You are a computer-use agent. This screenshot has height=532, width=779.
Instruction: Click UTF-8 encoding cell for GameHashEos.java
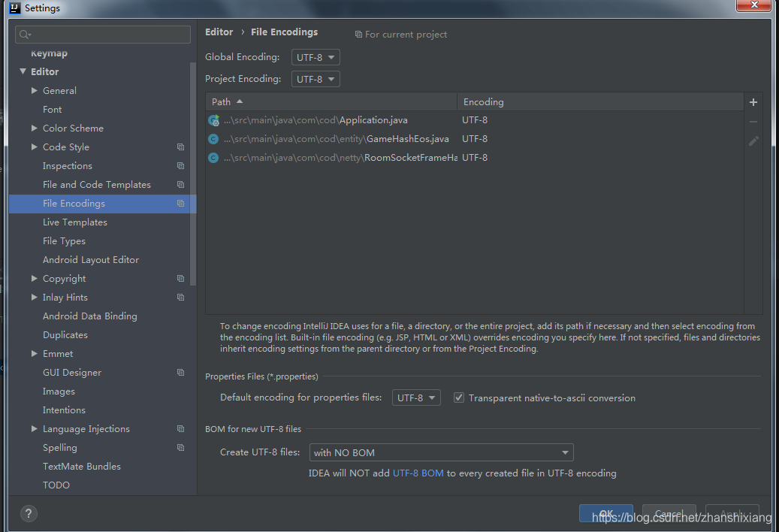475,139
